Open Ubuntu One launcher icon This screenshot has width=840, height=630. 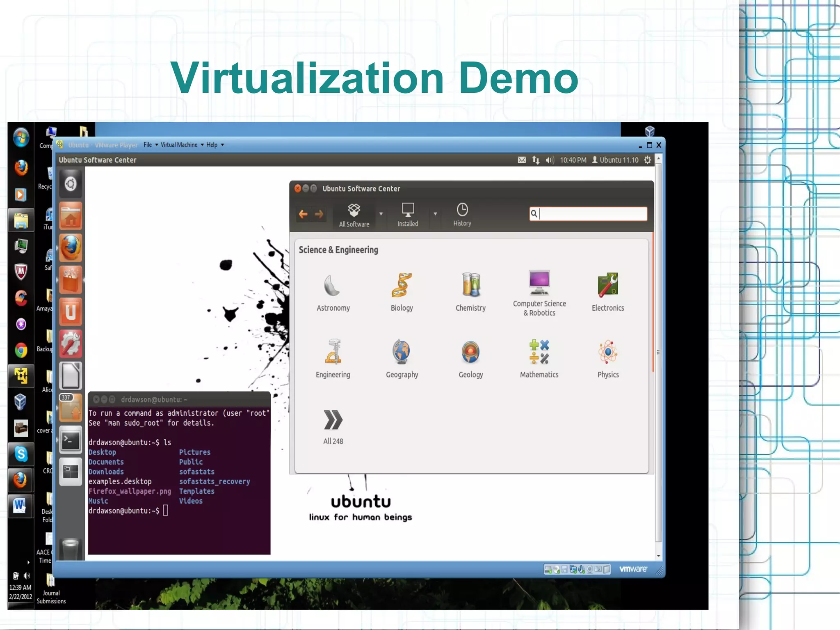71,312
